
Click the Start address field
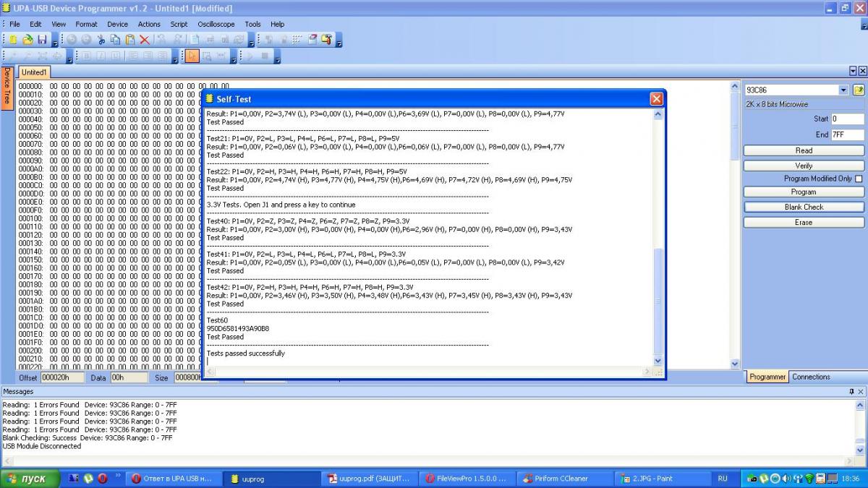point(847,119)
